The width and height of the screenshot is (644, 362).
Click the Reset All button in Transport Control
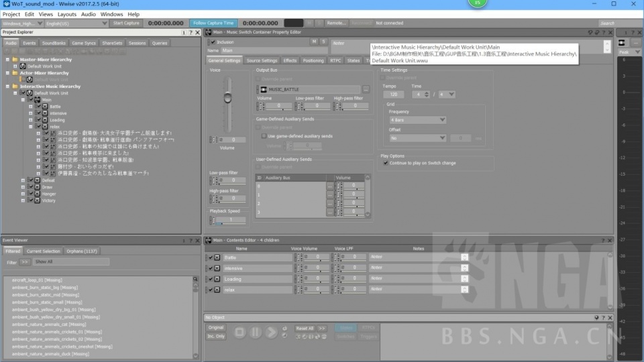coord(305,328)
